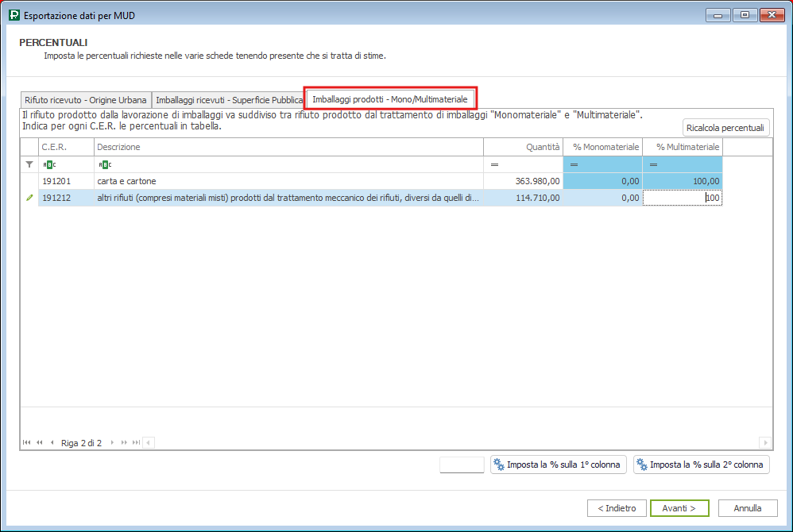Maximize the Esportazione dati per MUD window
This screenshot has height=532, width=793.
point(745,15)
